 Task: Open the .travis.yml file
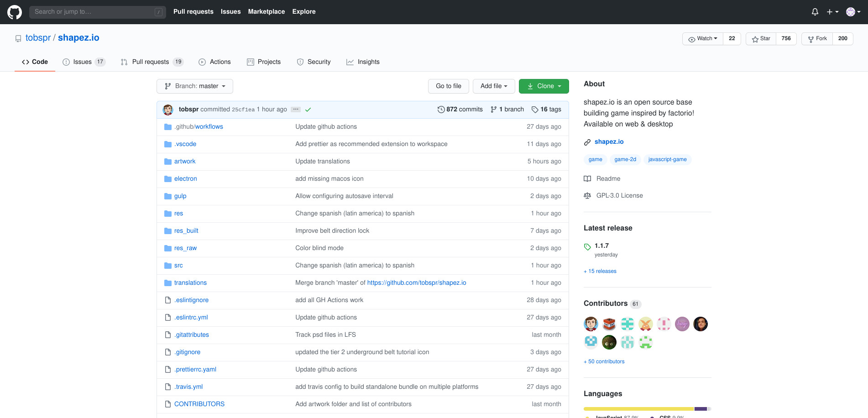(x=188, y=387)
